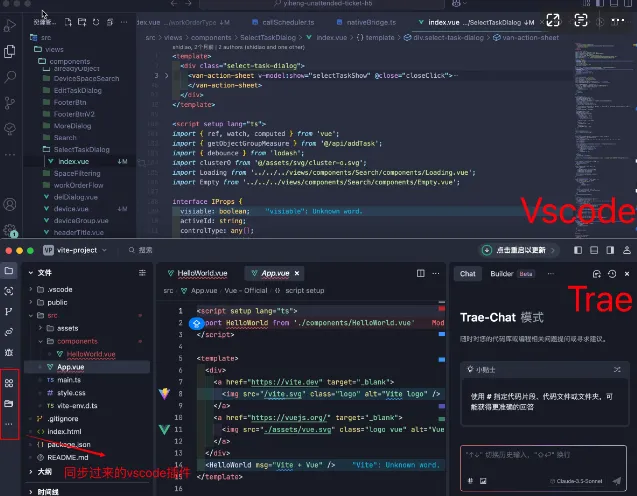Viewport: 637px width, 496px height.
Task: Click New Folder icon in VSCode explorer toolbar
Action: pyautogui.click(x=82, y=22)
